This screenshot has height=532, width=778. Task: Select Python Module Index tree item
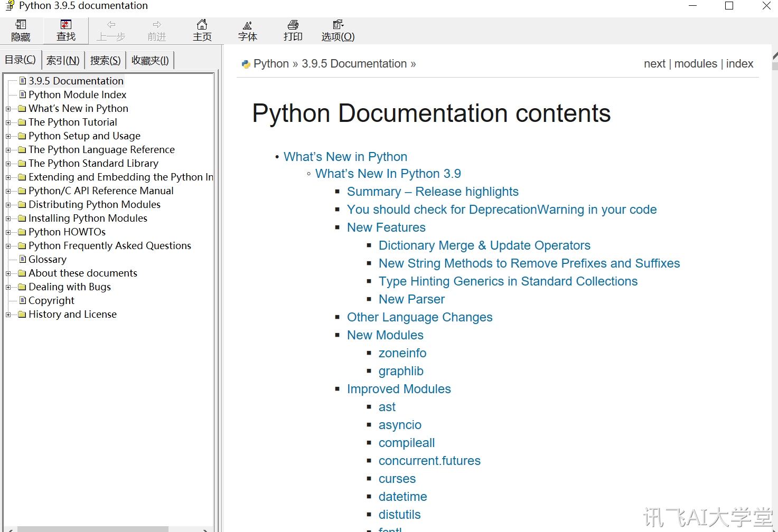pyautogui.click(x=77, y=94)
